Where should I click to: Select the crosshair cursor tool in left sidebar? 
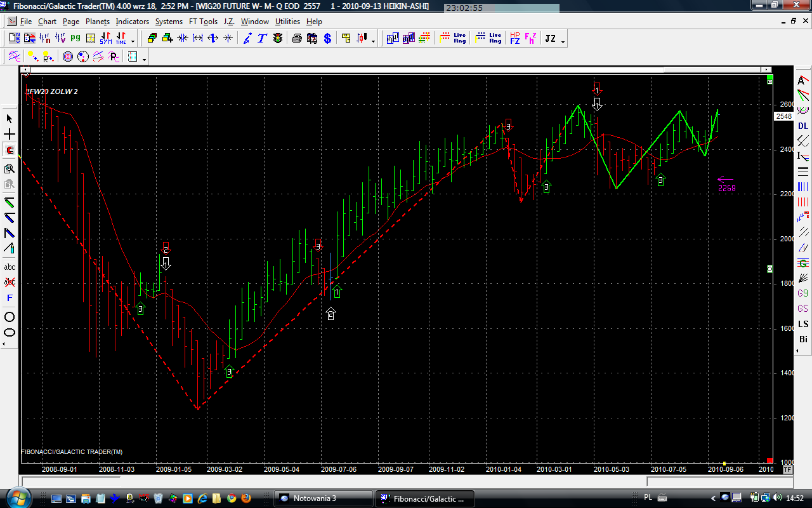point(10,135)
